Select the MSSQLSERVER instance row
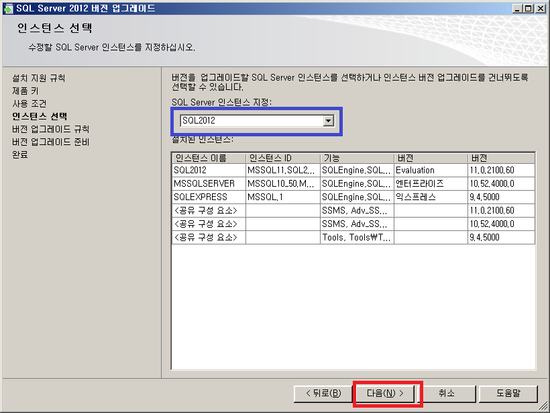Viewport: 550px width, 413px height. (x=353, y=184)
